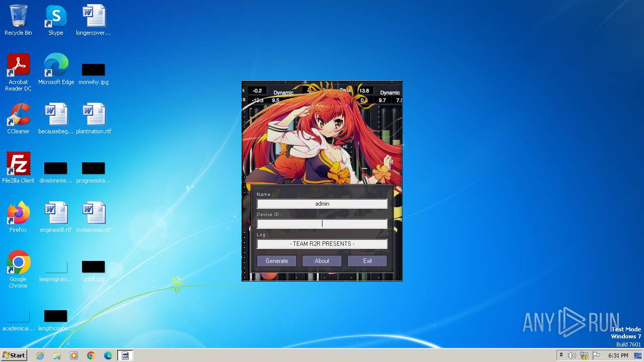Viewport: 644px width, 362px height.
Task: Open the volume control in the tray
Action: click(x=572, y=355)
